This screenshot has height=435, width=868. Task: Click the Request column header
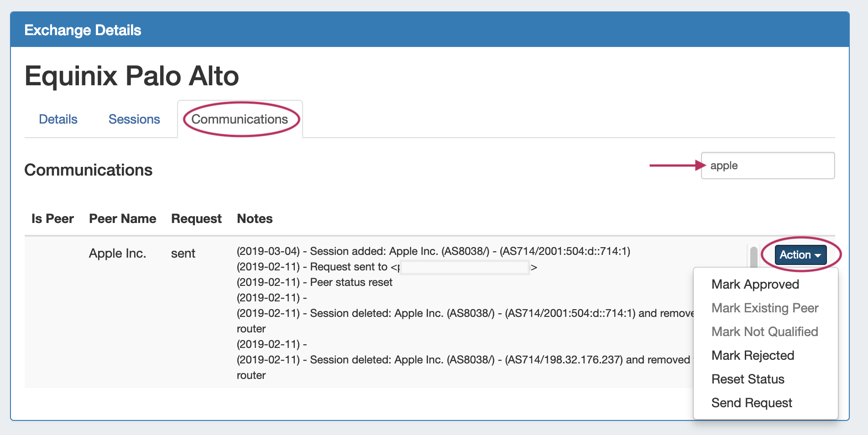[x=196, y=219]
